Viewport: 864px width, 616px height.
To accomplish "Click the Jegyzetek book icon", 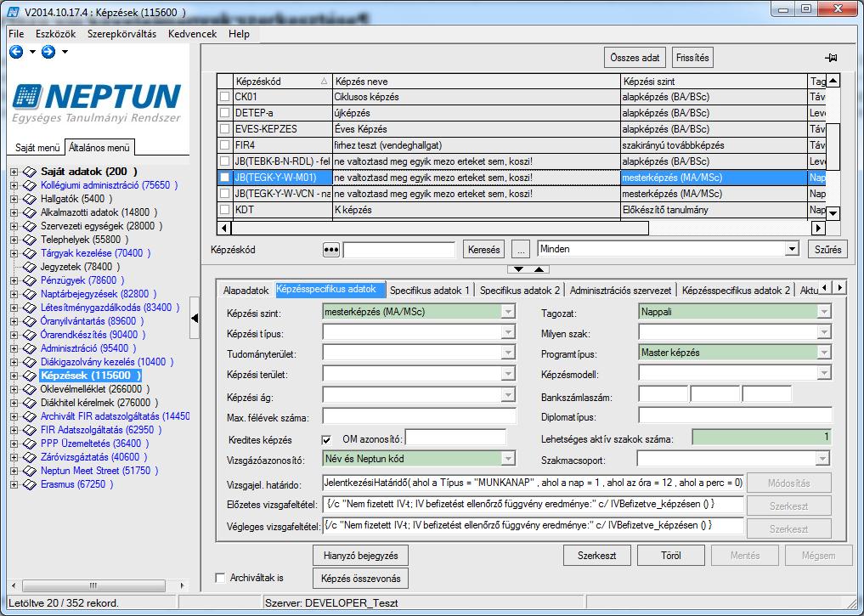I will (x=30, y=268).
